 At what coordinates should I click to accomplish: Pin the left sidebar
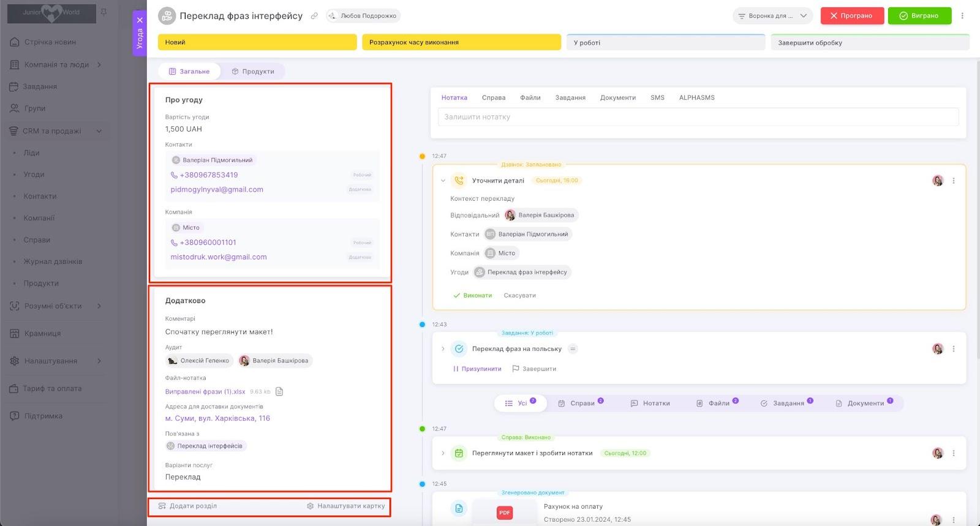click(x=104, y=12)
